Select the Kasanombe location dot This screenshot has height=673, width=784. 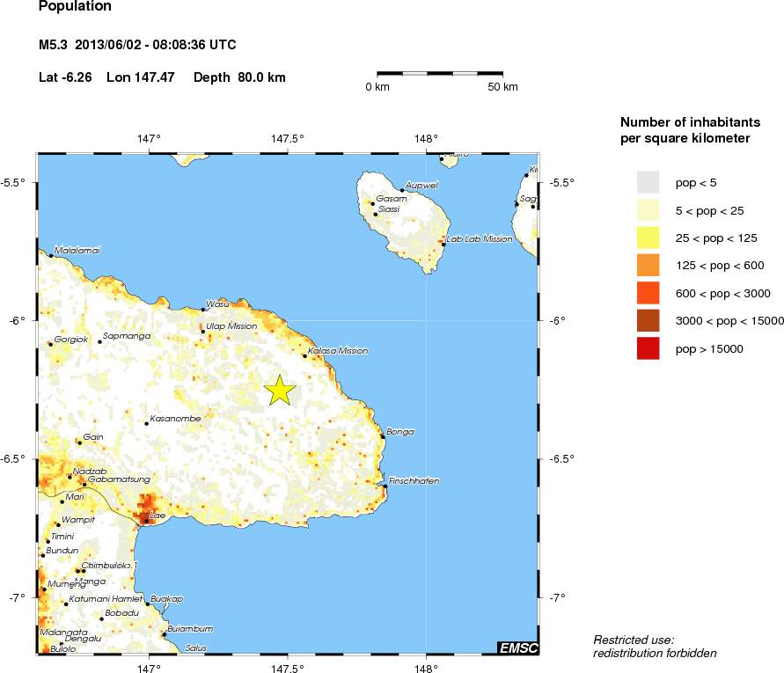pyautogui.click(x=146, y=423)
